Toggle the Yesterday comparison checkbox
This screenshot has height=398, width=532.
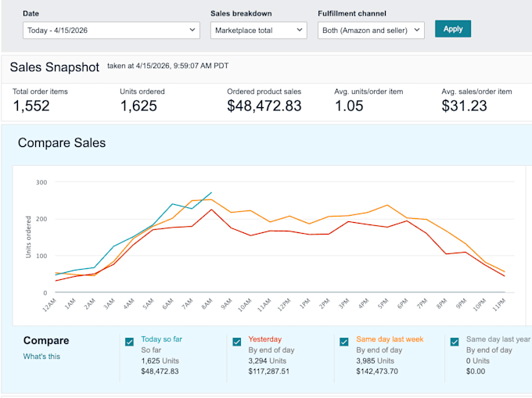coord(237,342)
